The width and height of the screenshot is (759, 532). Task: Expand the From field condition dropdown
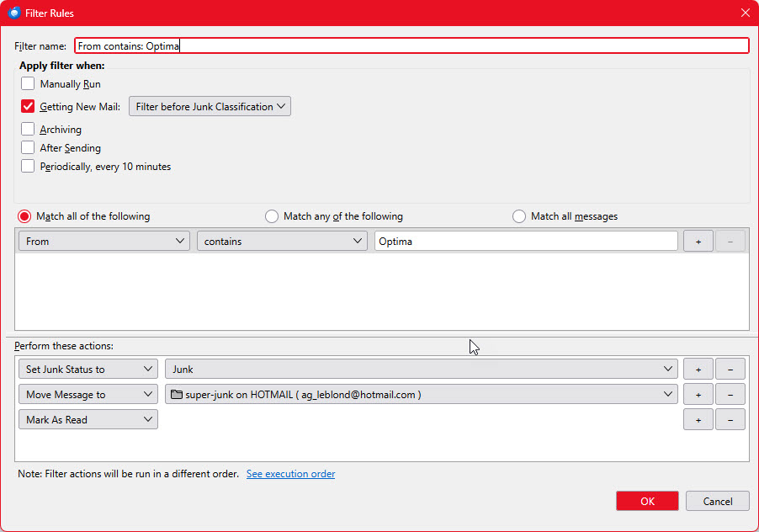pos(104,242)
